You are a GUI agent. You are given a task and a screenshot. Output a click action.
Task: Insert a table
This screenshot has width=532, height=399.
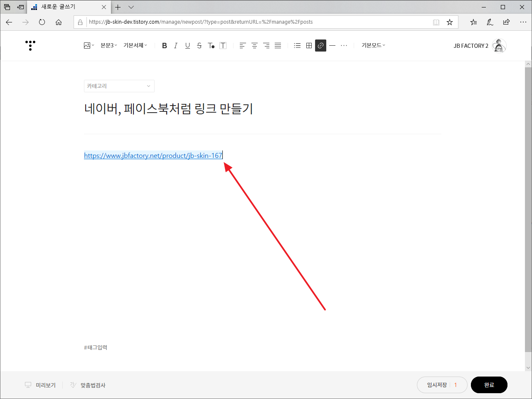(x=309, y=46)
